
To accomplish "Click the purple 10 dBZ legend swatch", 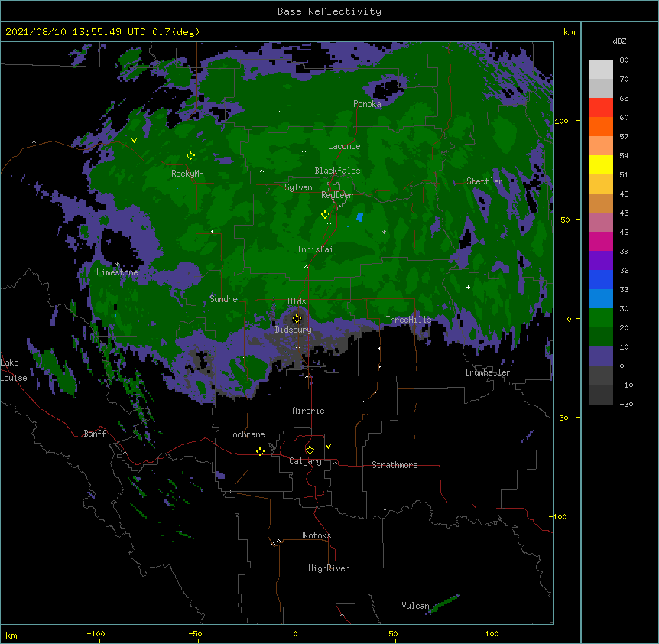I will click(601, 356).
